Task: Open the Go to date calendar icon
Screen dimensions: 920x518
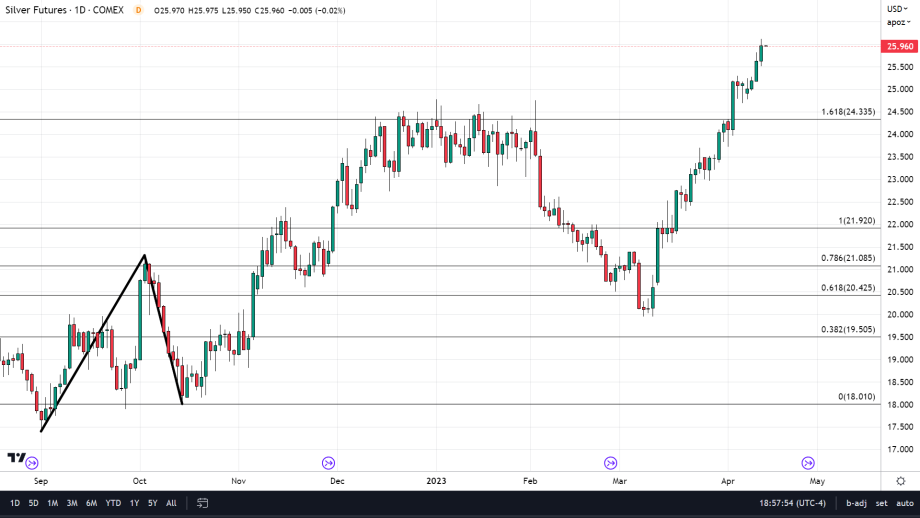Action: coord(202,503)
